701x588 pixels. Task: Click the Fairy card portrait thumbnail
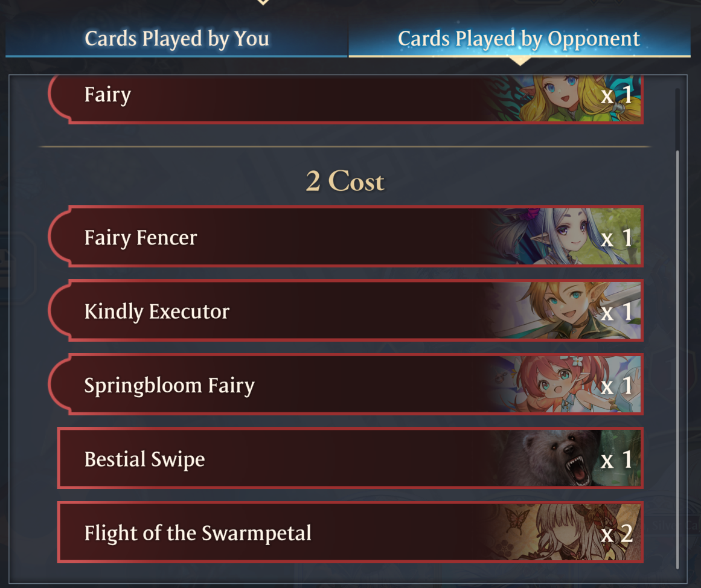pyautogui.click(x=563, y=97)
